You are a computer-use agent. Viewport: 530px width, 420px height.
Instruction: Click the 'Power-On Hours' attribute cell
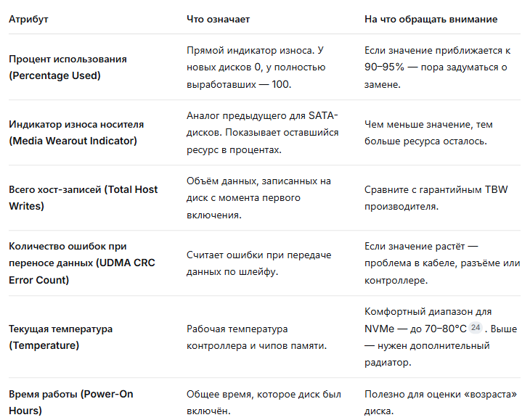[x=70, y=403]
